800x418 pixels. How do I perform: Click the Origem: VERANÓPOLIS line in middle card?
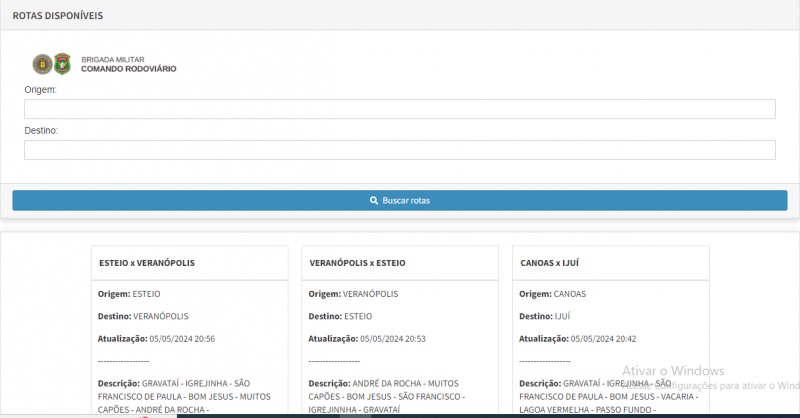click(x=353, y=294)
